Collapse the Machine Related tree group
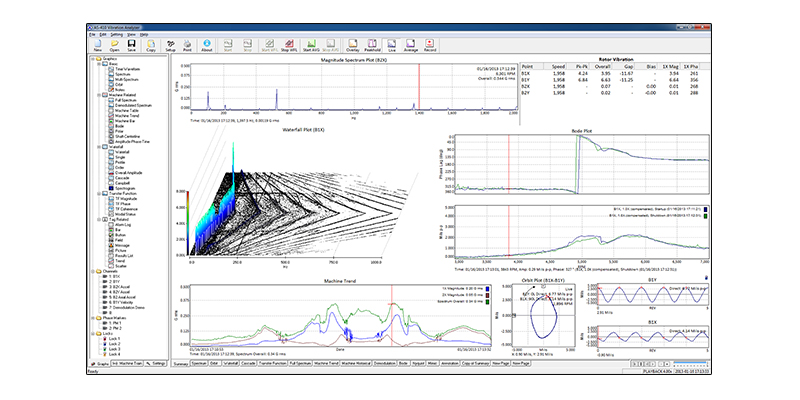This screenshot has height=400, width=800. coord(97,95)
